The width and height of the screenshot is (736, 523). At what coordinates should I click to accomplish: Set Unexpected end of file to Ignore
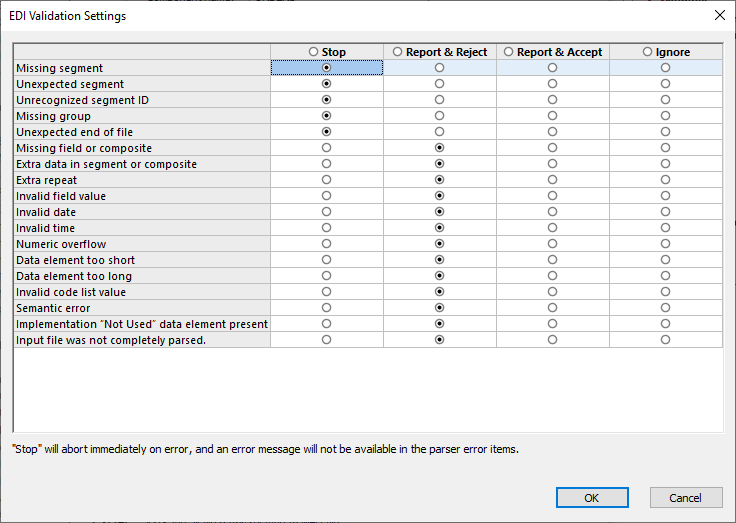[665, 132]
